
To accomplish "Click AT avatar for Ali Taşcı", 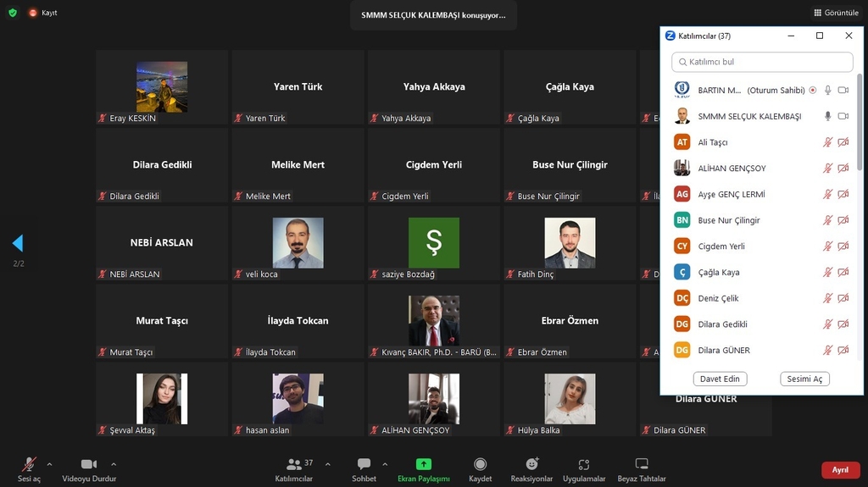I will (682, 141).
